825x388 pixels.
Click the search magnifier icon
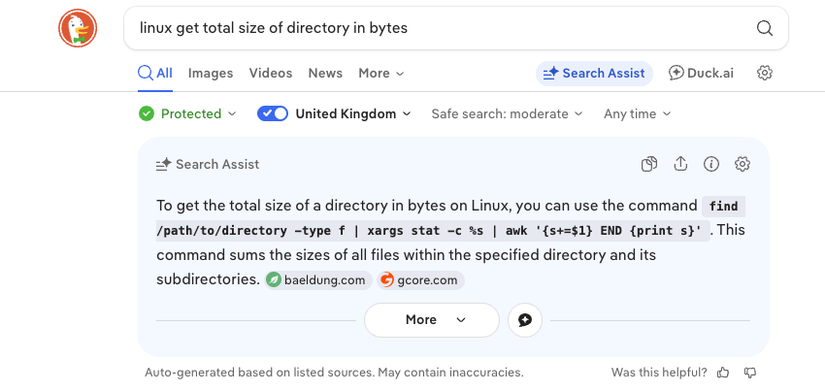coord(764,28)
